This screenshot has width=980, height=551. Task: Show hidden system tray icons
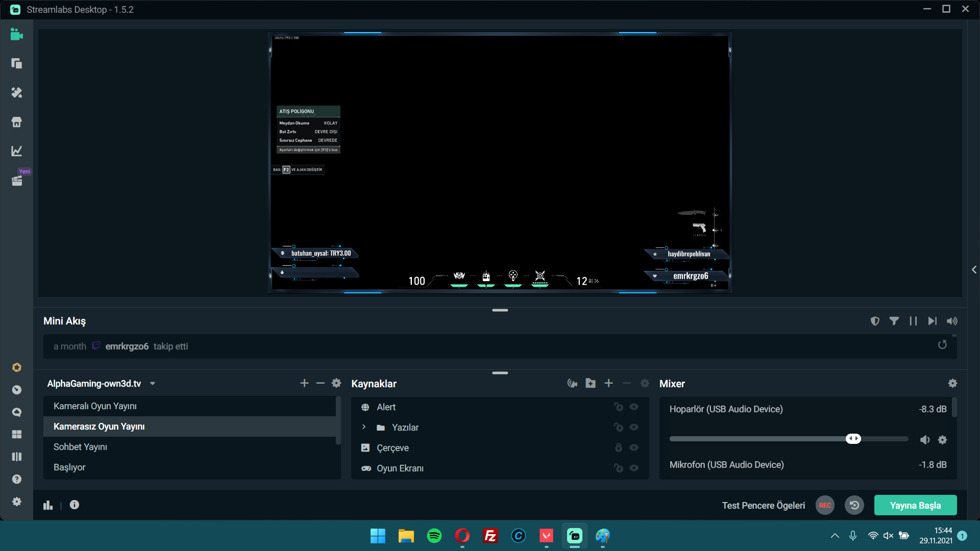(x=835, y=536)
